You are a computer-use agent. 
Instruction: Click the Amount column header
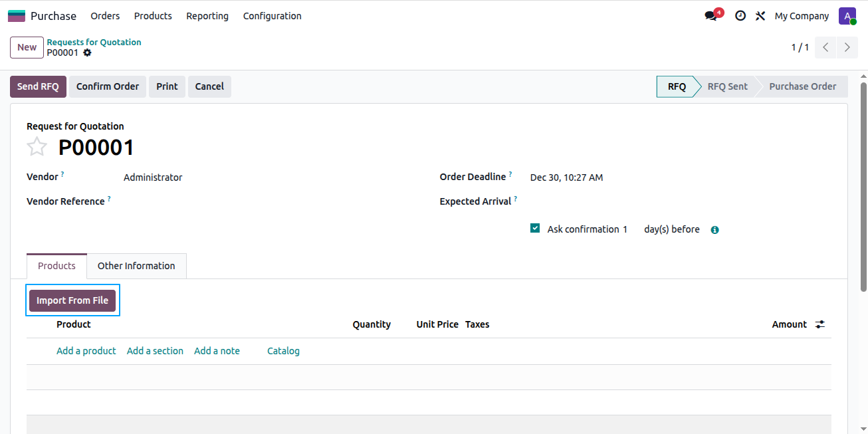tap(790, 324)
